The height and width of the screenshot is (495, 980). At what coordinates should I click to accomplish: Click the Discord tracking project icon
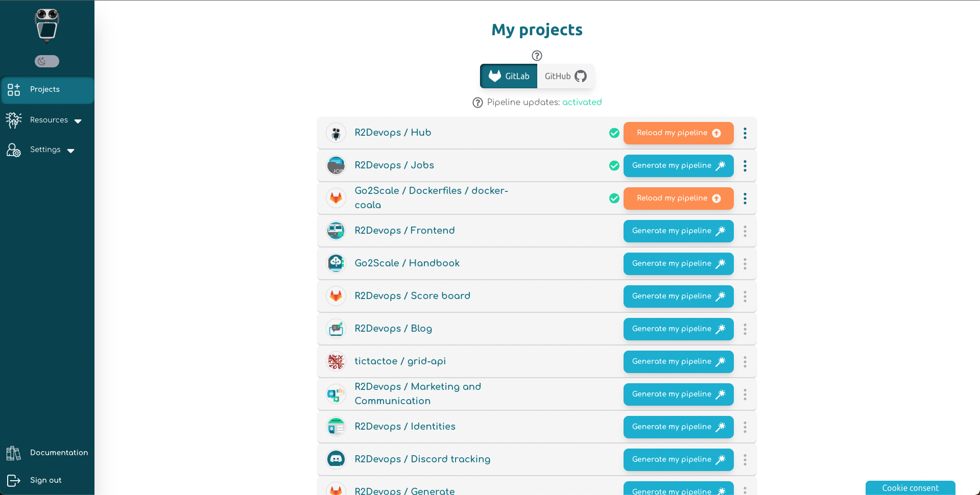[x=336, y=459]
